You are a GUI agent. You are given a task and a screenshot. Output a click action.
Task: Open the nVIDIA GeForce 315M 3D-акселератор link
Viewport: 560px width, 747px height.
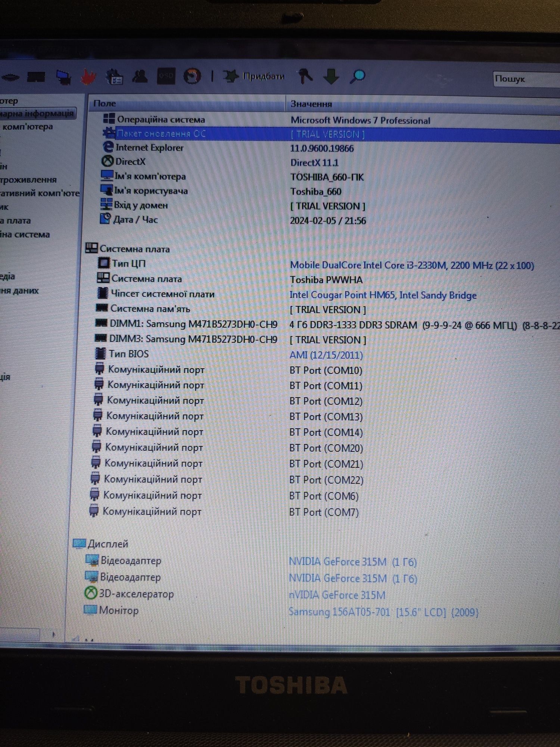337,595
